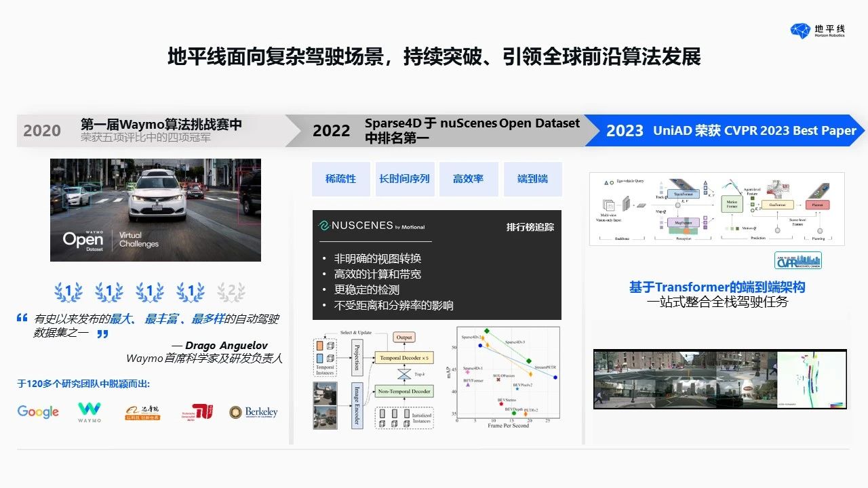Click the Temporal Decoder × 5 box

403,358
